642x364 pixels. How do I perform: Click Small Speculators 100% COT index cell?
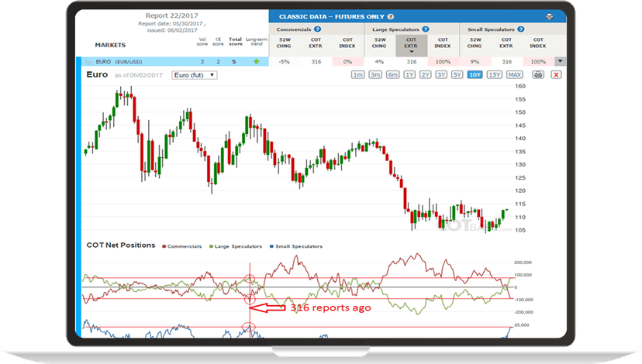[x=538, y=62]
